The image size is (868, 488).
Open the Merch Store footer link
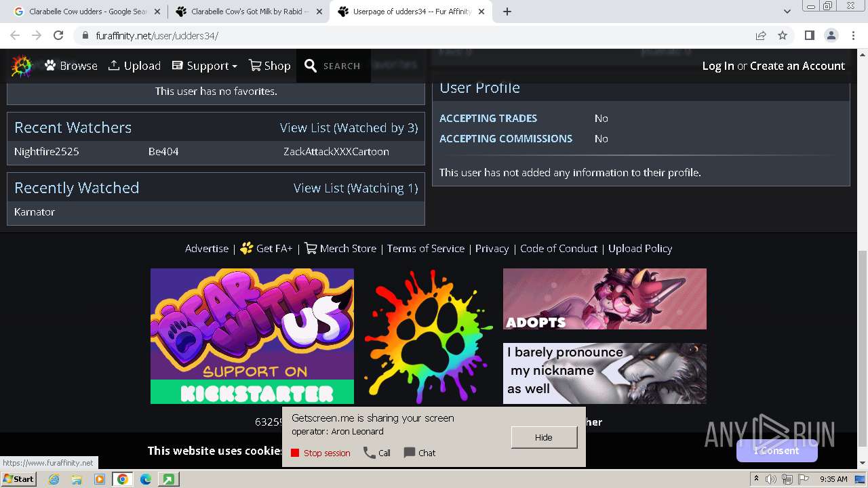point(340,248)
